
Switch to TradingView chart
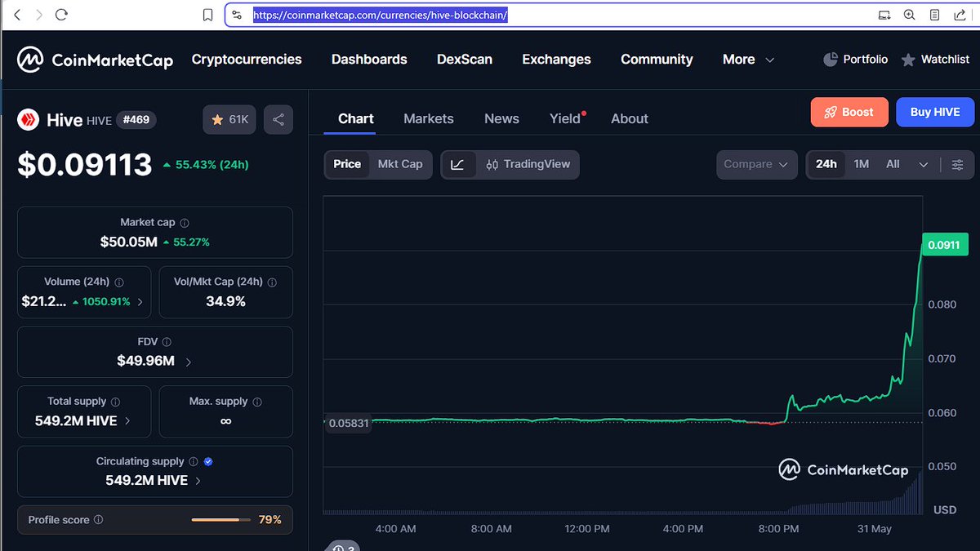point(528,164)
